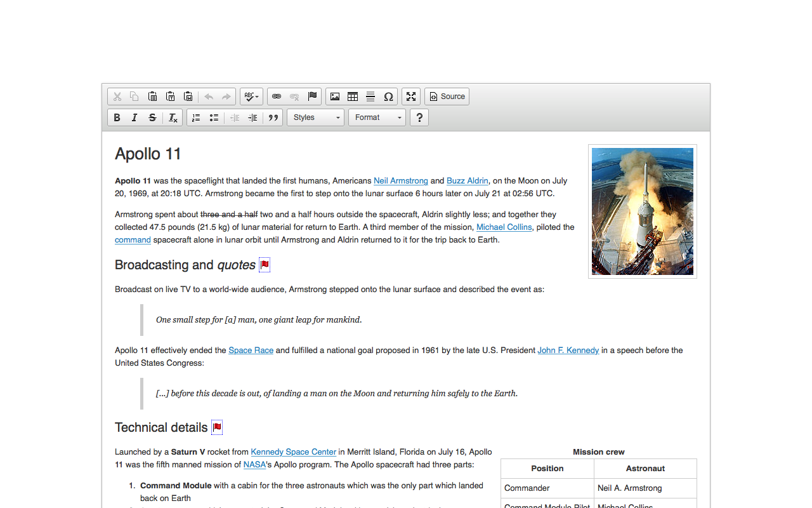Click the Broadcasting and quotes heading
The height and width of the screenshot is (508, 812).
pyautogui.click(x=185, y=265)
